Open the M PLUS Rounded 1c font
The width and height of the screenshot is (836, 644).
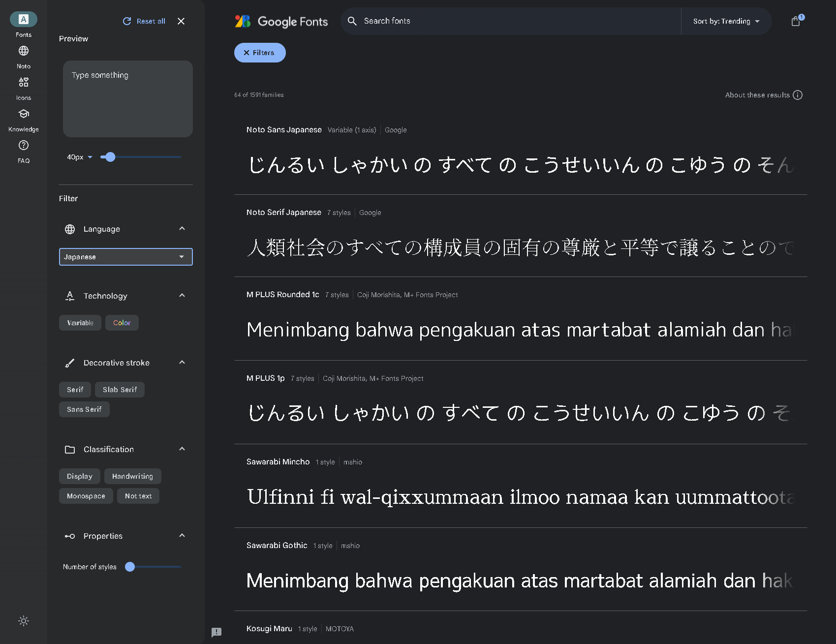[x=283, y=295]
